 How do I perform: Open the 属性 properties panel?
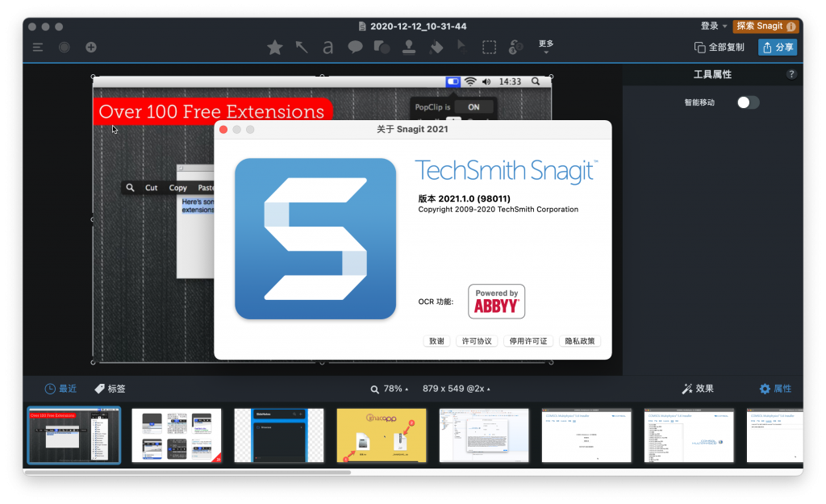coord(775,389)
